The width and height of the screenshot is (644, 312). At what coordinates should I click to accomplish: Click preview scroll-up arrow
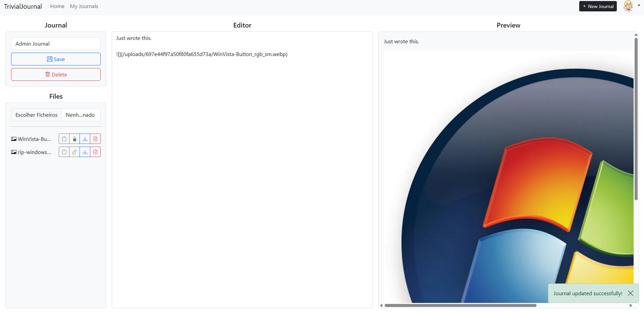coord(636,35)
